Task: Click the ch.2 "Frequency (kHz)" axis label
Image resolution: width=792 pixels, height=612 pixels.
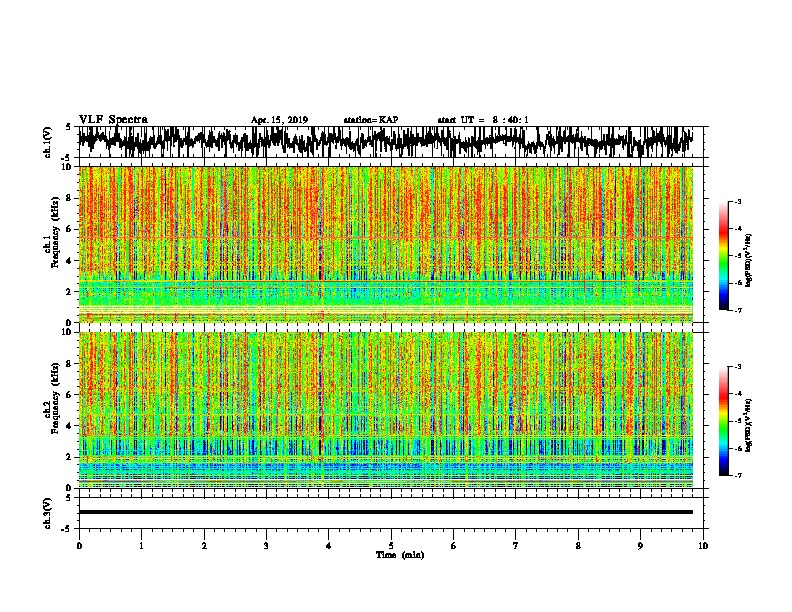Action: 56,398
